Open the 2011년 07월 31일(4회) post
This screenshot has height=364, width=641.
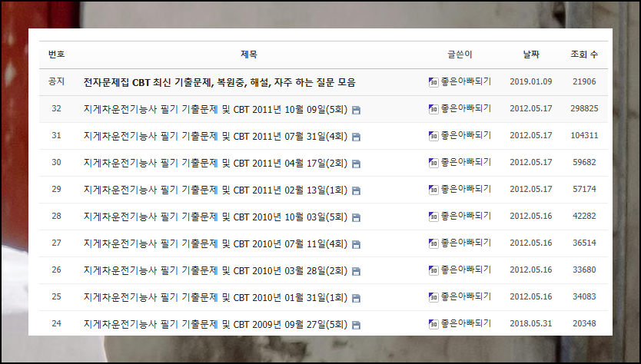tap(215, 137)
